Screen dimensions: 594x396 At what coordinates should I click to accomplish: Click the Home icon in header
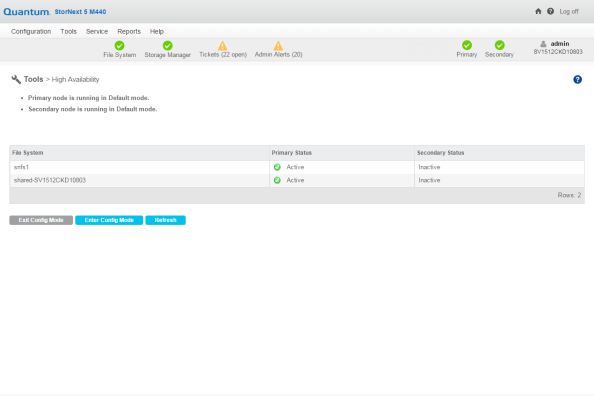tap(538, 11)
